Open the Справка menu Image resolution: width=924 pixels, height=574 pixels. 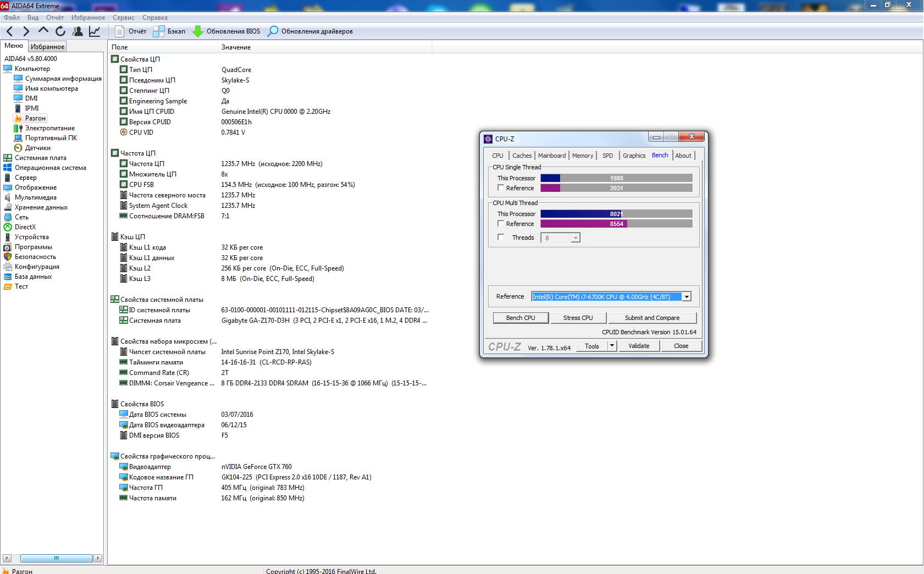155,18
